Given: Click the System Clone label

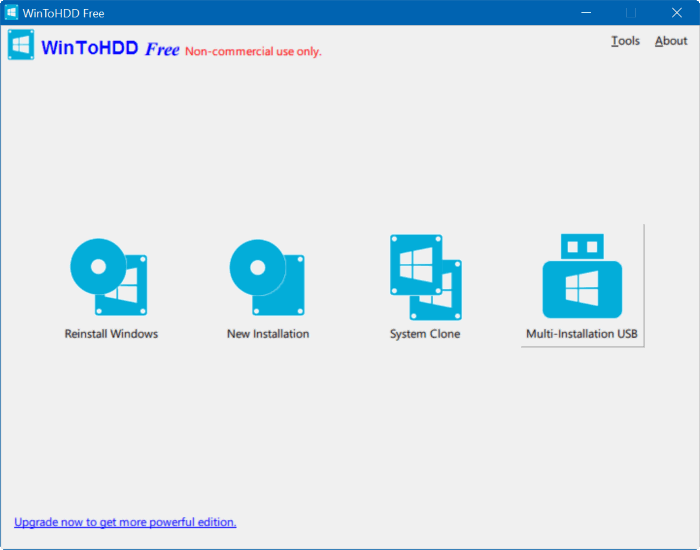Looking at the screenshot, I should click(425, 334).
